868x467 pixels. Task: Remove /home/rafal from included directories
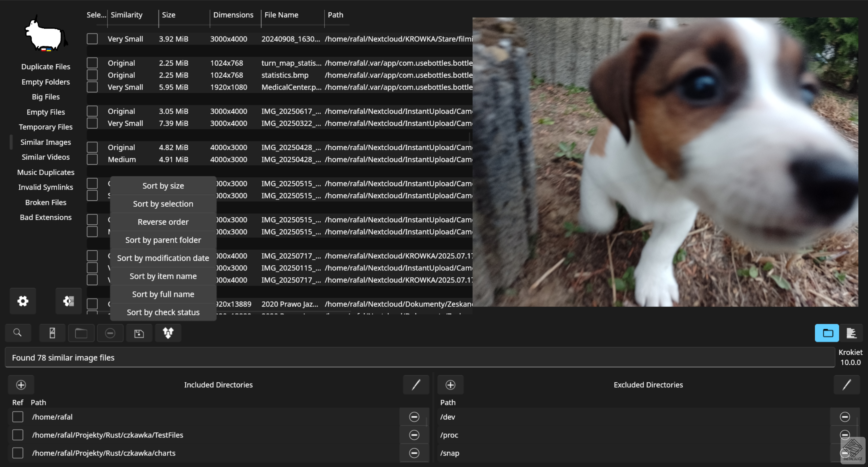(x=414, y=417)
